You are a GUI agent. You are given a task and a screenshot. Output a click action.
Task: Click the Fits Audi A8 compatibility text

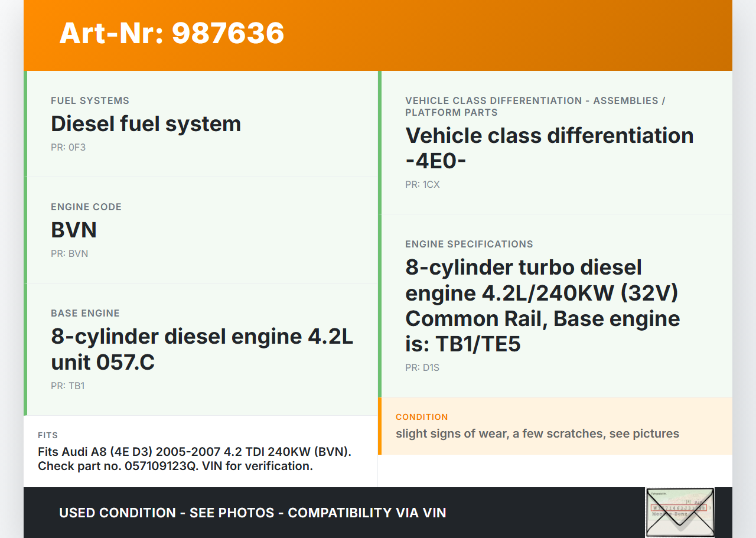point(194,459)
